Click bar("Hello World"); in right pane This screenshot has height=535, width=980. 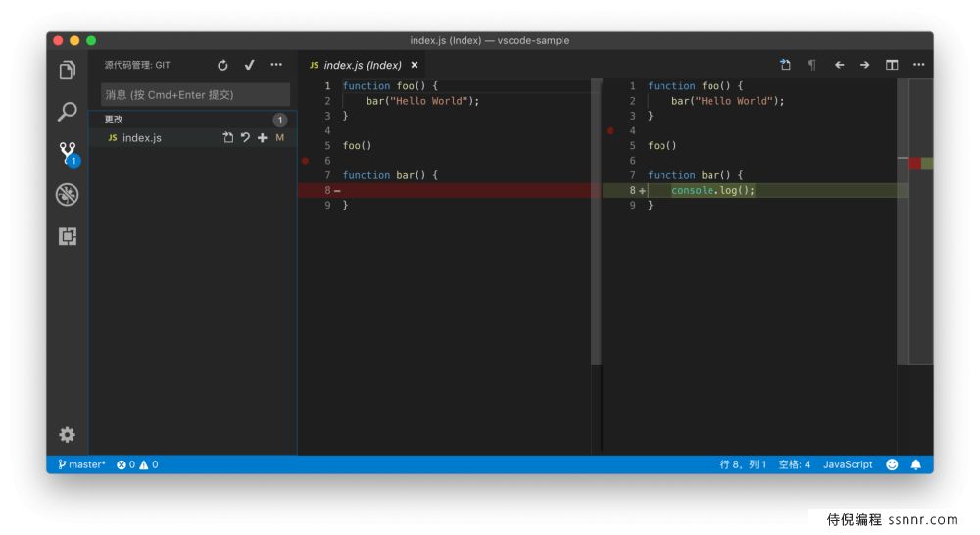click(727, 101)
